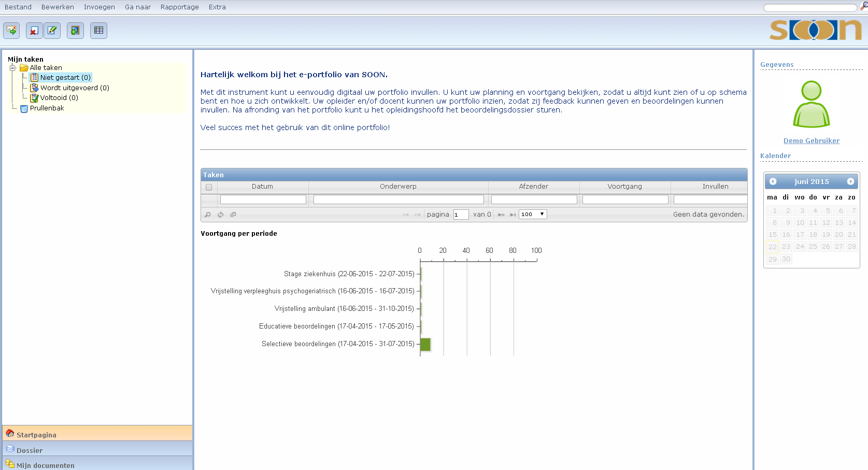Click the edit item pencil toolbar icon
This screenshot has width=868, height=470.
tap(52, 31)
